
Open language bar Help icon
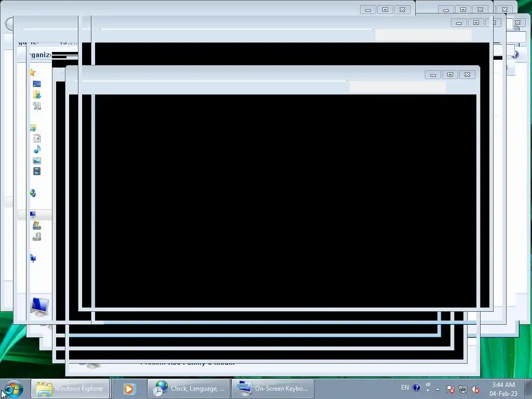pyautogui.click(x=416, y=388)
